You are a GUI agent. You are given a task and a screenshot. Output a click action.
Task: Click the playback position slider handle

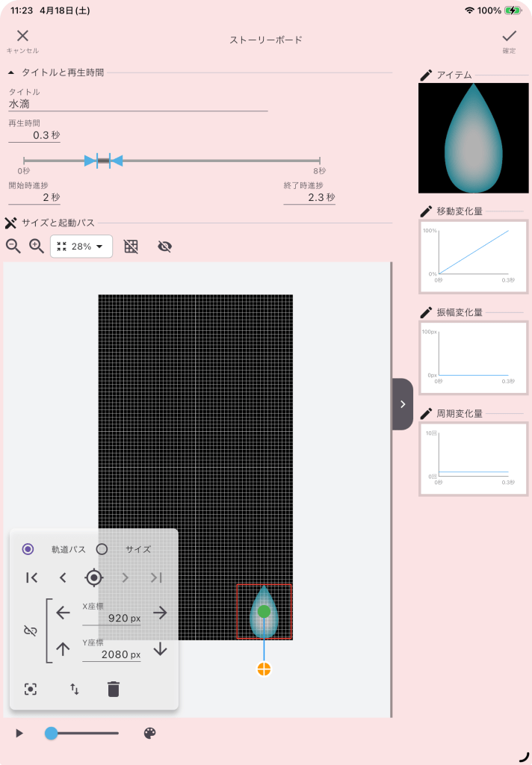coord(51,734)
